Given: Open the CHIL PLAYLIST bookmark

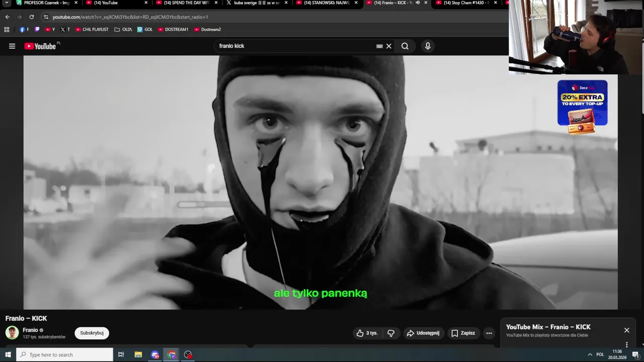Looking at the screenshot, I should [x=92, y=30].
